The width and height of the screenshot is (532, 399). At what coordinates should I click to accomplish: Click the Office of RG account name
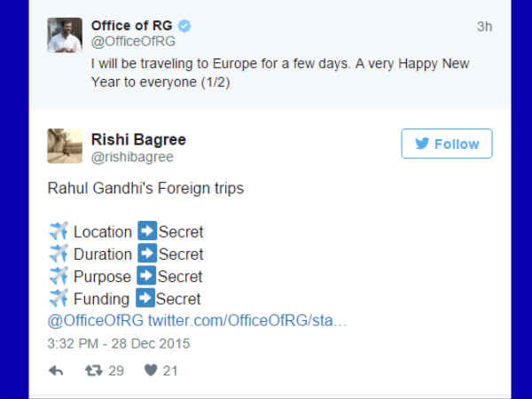(x=130, y=26)
